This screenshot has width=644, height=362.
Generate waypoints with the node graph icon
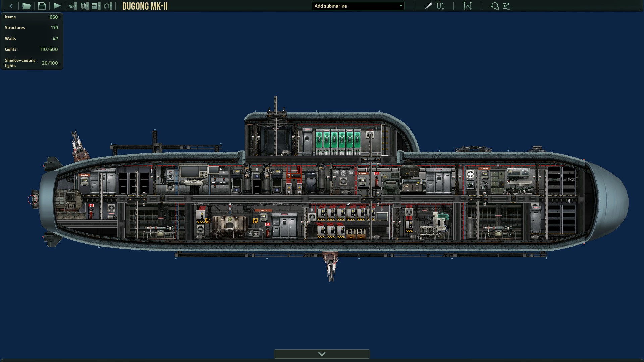468,6
